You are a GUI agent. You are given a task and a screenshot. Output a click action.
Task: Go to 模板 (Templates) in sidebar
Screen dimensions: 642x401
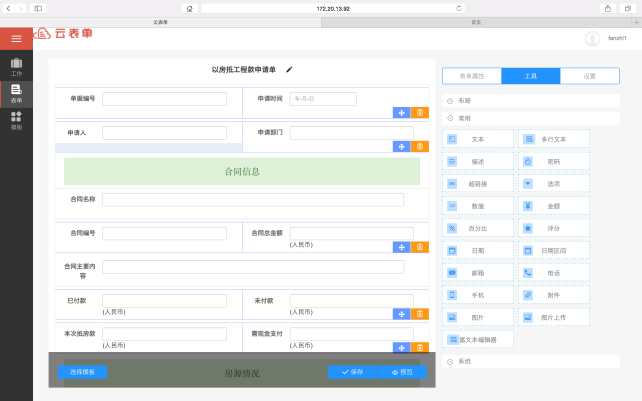pyautogui.click(x=16, y=121)
